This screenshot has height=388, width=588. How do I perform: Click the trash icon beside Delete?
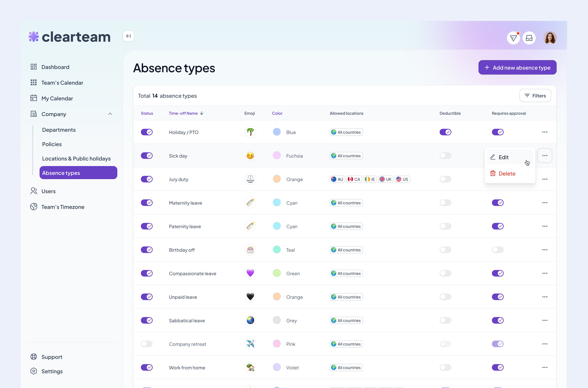tap(493, 173)
